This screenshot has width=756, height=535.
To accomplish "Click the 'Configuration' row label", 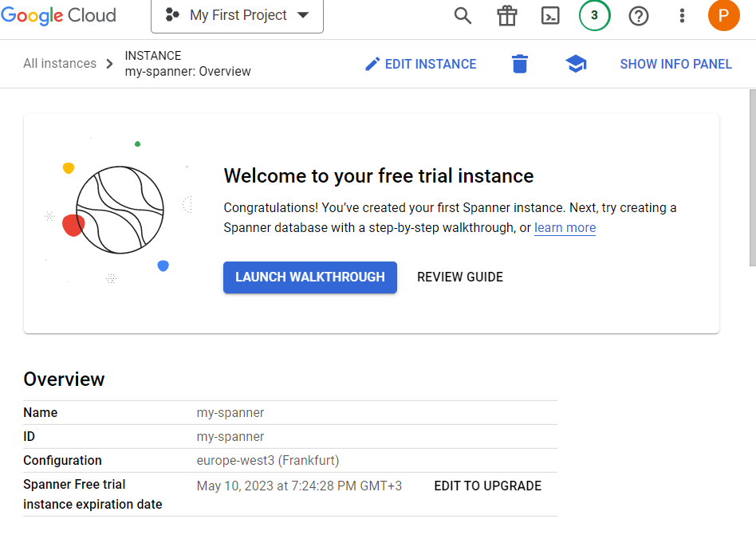I will click(x=62, y=460).
